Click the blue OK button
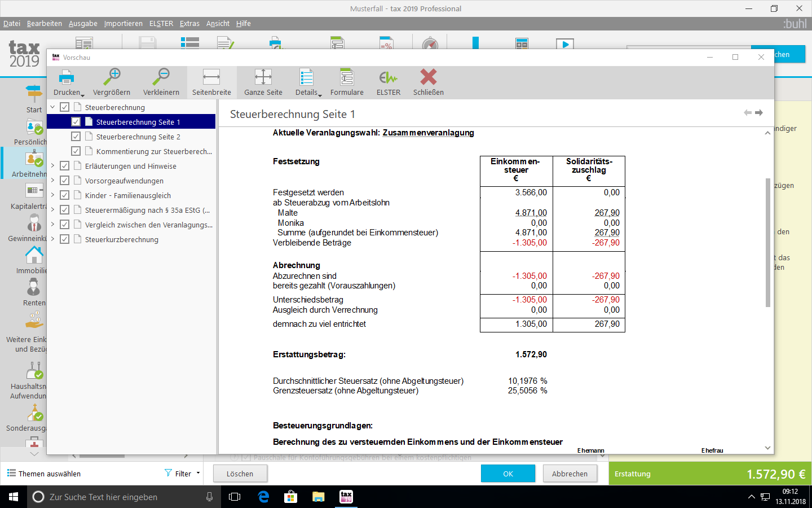This screenshot has width=812, height=508. (x=508, y=474)
